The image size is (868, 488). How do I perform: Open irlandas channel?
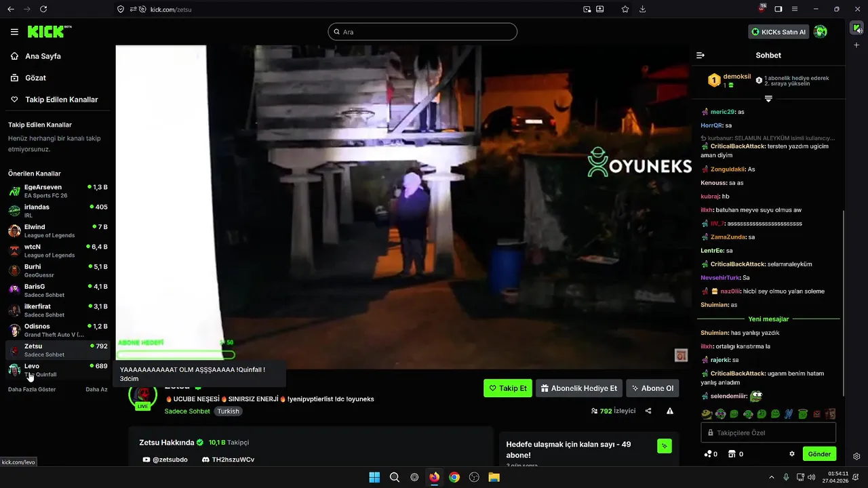pyautogui.click(x=58, y=211)
